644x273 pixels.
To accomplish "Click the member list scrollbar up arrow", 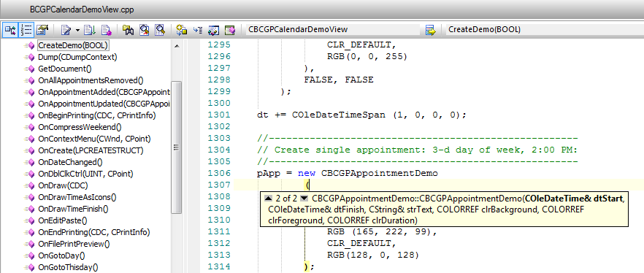I will (177, 46).
